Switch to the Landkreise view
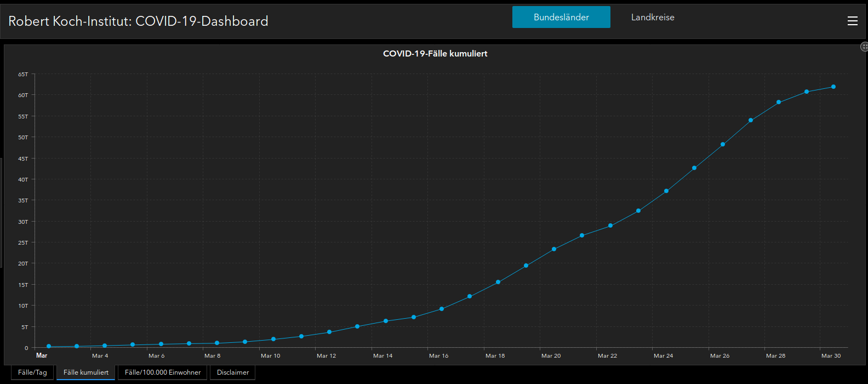 [x=653, y=17]
